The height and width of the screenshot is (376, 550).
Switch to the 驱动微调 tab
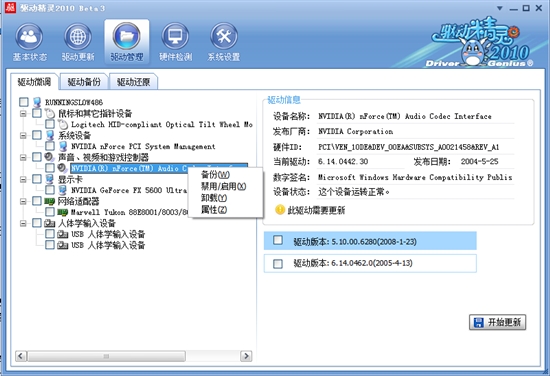tap(34, 82)
